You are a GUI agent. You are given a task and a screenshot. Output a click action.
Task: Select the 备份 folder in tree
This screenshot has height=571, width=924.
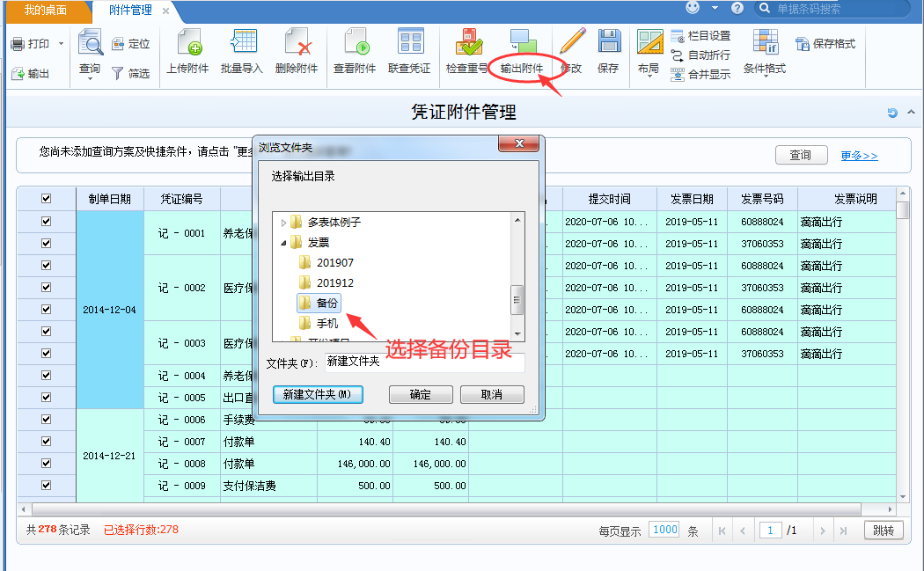326,303
